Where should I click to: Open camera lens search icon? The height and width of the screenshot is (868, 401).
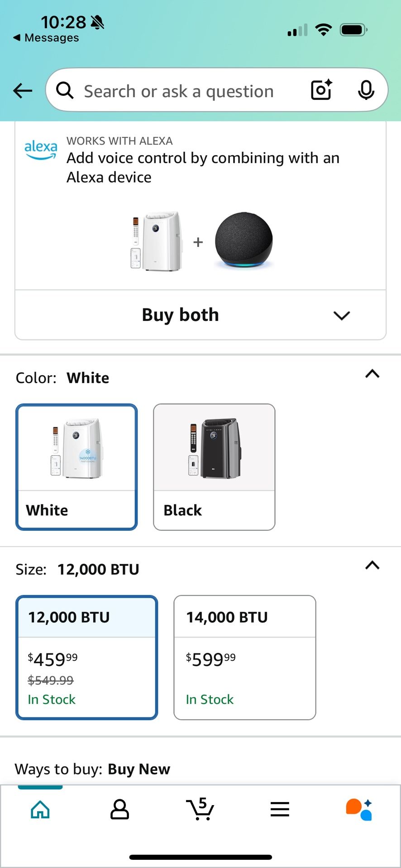(321, 90)
